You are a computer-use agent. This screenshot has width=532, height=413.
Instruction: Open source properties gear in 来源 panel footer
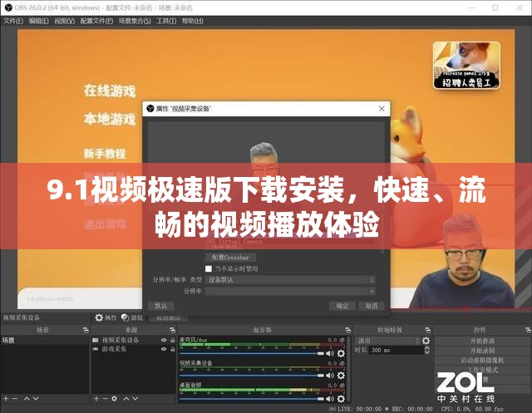[x=115, y=398]
